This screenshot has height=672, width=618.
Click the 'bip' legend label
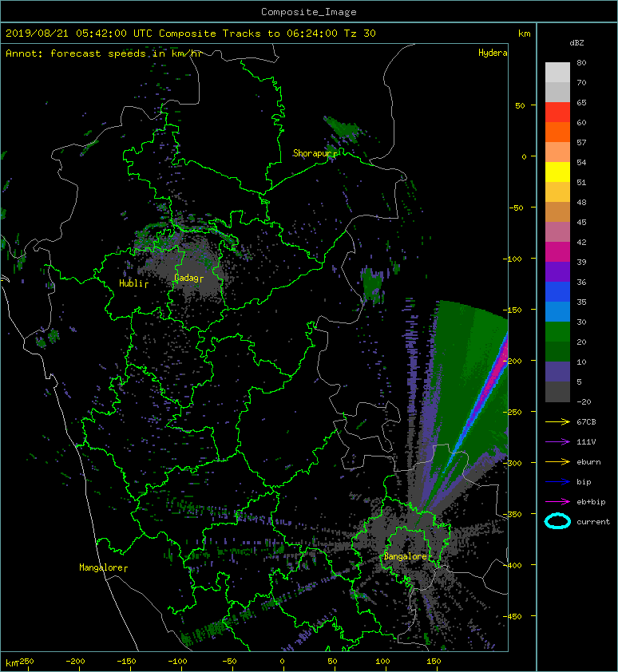(x=584, y=482)
